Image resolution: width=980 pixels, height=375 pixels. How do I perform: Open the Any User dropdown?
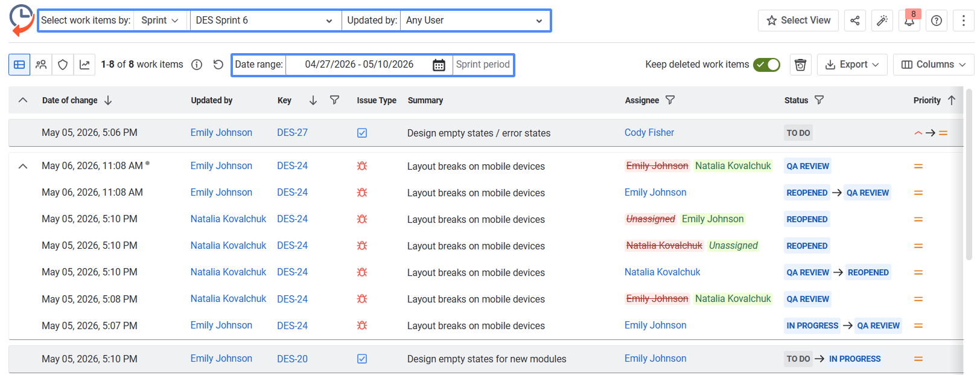tap(474, 21)
